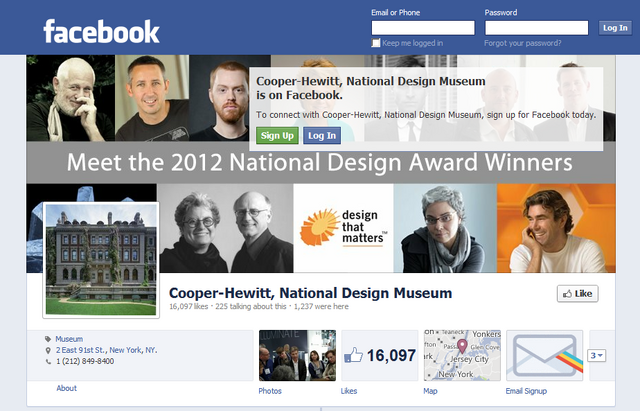The image size is (640, 411).
Task: Tick the Keep me logged in checkbox
Action: [376, 43]
